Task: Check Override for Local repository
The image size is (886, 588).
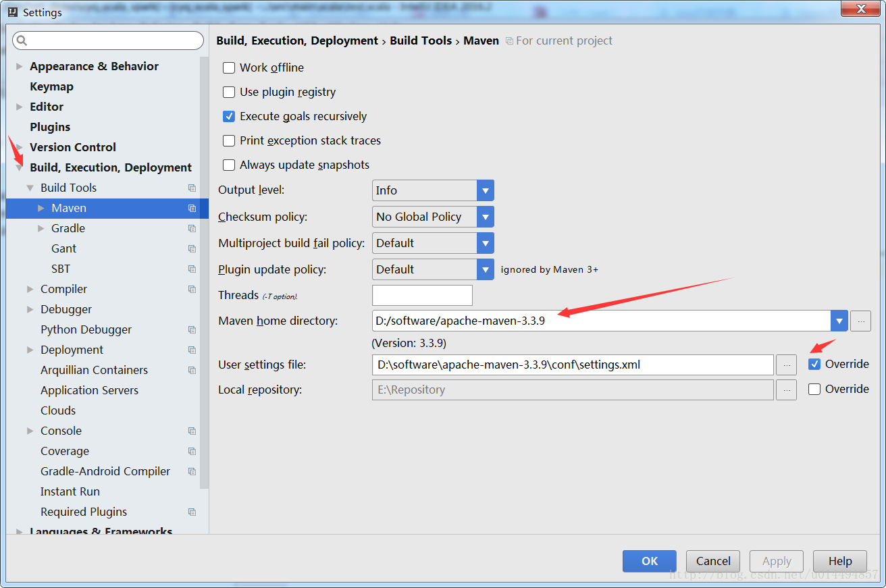Action: pyautogui.click(x=814, y=389)
